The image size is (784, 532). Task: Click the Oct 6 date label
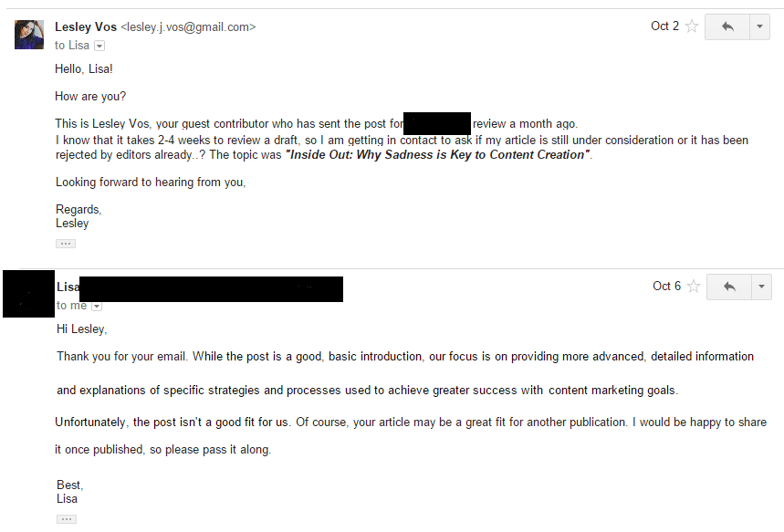click(x=666, y=286)
